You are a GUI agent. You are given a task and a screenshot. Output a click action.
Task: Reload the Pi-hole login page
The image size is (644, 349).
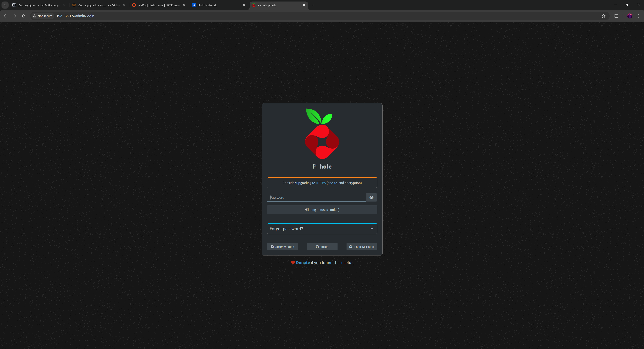[x=23, y=16]
